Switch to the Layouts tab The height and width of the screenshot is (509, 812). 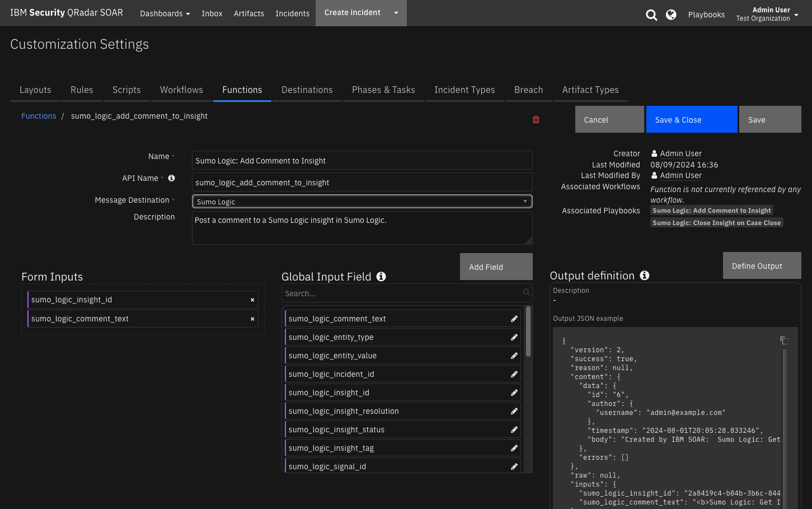35,90
